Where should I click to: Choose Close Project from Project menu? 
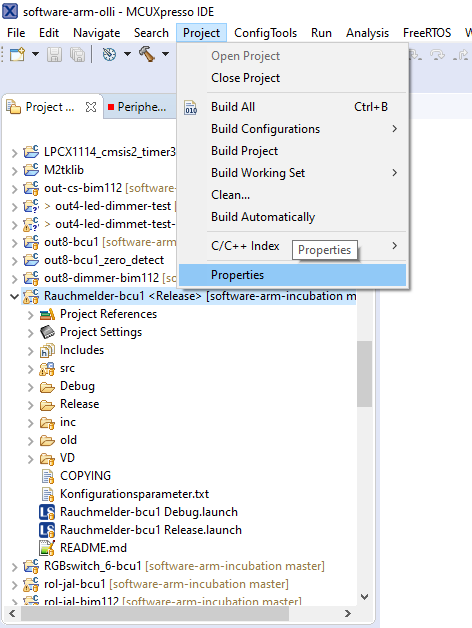tap(292, 78)
